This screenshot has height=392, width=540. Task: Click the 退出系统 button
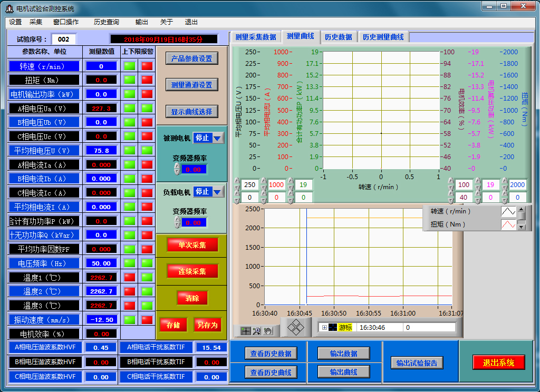pyautogui.click(x=498, y=362)
